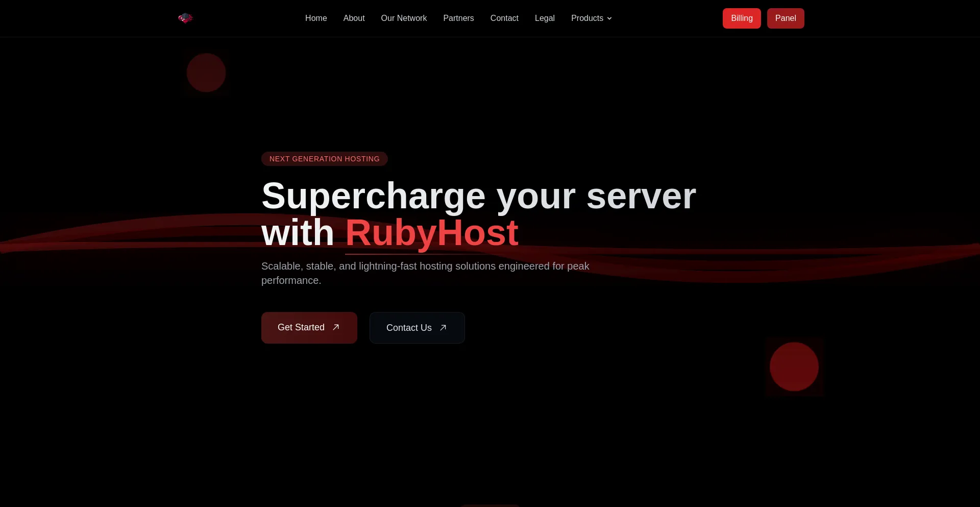This screenshot has width=980, height=507.
Task: Click the Panel button
Action: [786, 18]
